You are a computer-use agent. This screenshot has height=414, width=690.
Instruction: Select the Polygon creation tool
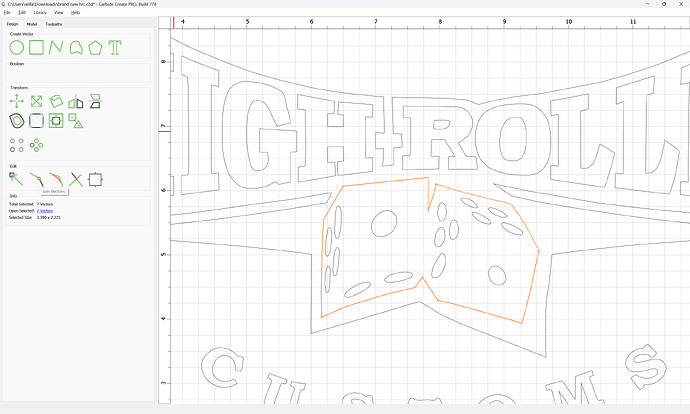tap(95, 48)
